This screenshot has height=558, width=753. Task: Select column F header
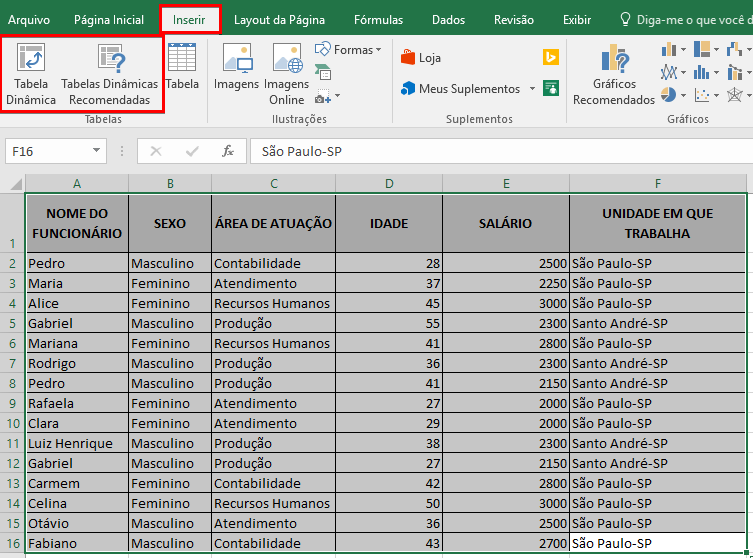[658, 183]
